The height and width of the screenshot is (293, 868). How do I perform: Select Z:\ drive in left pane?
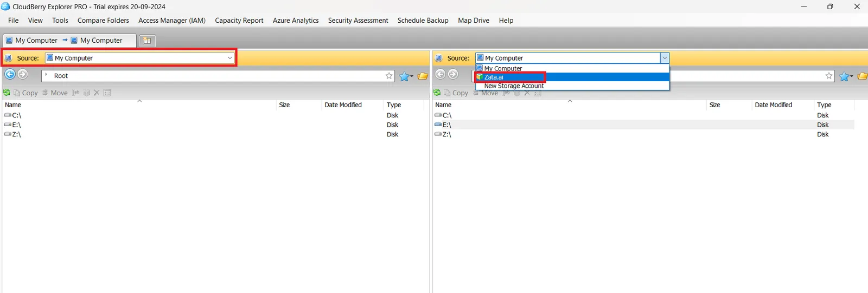(x=13, y=134)
